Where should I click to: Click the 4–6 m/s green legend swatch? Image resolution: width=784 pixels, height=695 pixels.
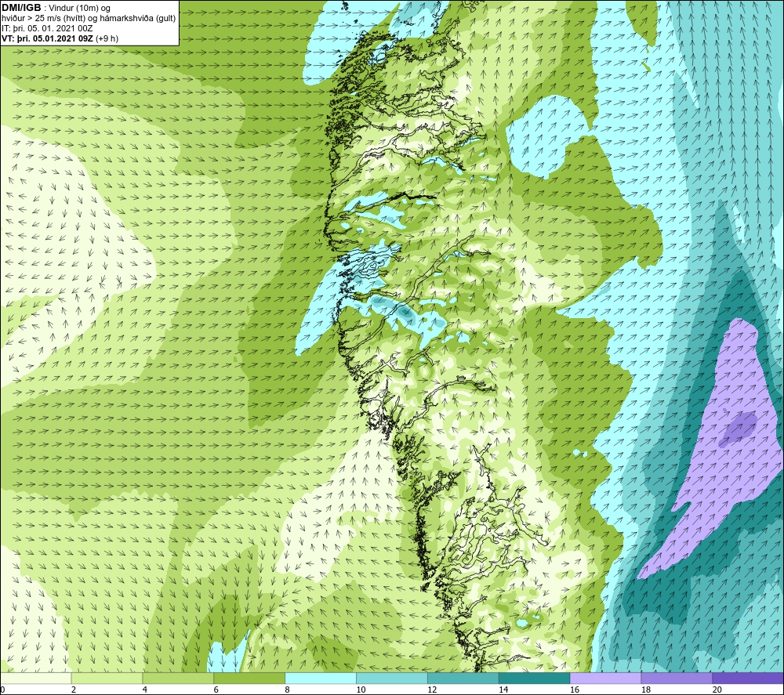coord(178,678)
